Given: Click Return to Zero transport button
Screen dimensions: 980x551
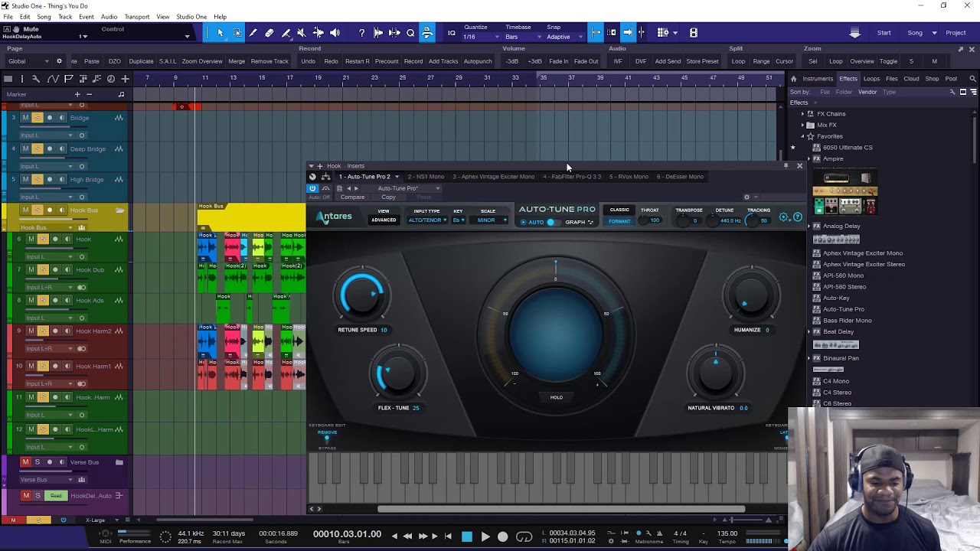Looking at the screenshot, I should (x=448, y=536).
